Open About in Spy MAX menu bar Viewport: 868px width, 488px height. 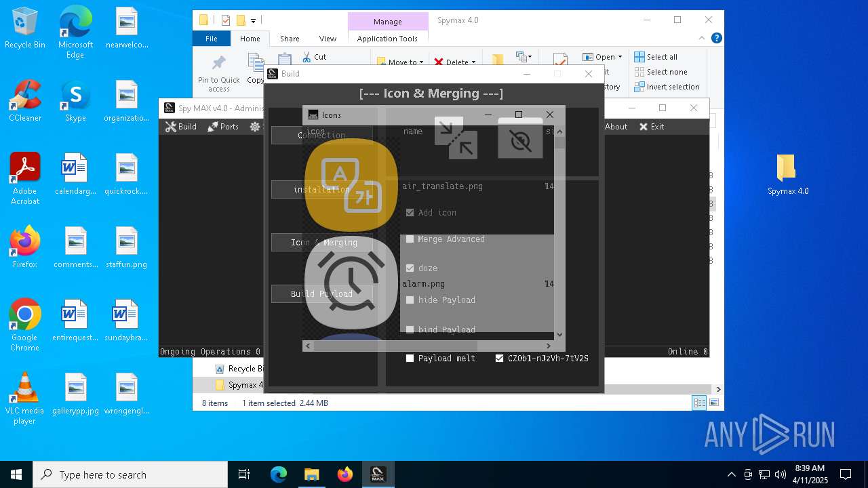pos(616,127)
